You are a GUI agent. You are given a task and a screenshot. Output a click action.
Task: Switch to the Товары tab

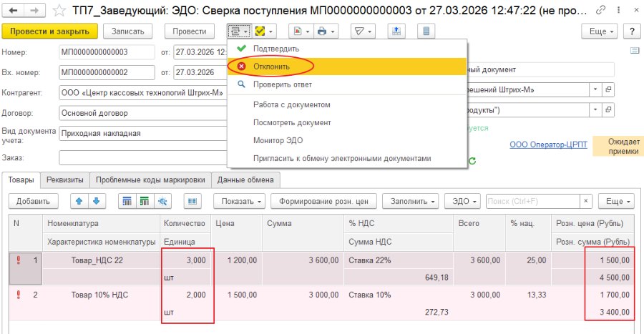(x=21, y=180)
